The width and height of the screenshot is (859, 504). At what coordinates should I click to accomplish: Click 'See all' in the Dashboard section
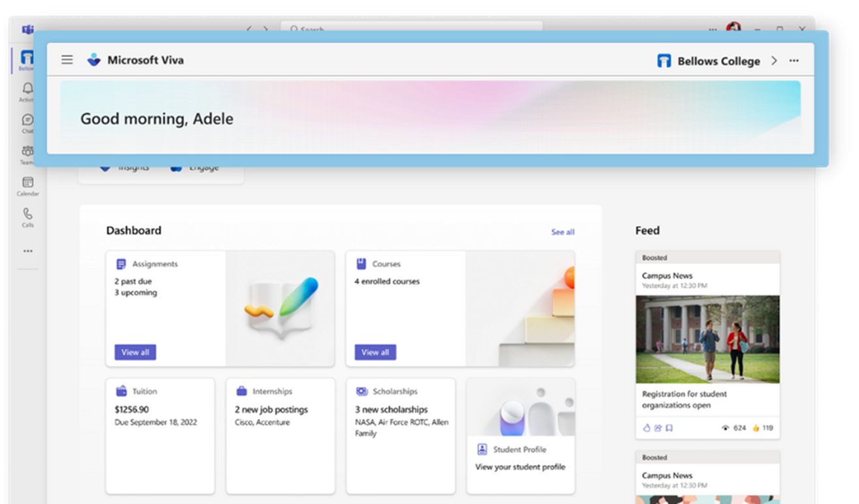click(x=563, y=232)
